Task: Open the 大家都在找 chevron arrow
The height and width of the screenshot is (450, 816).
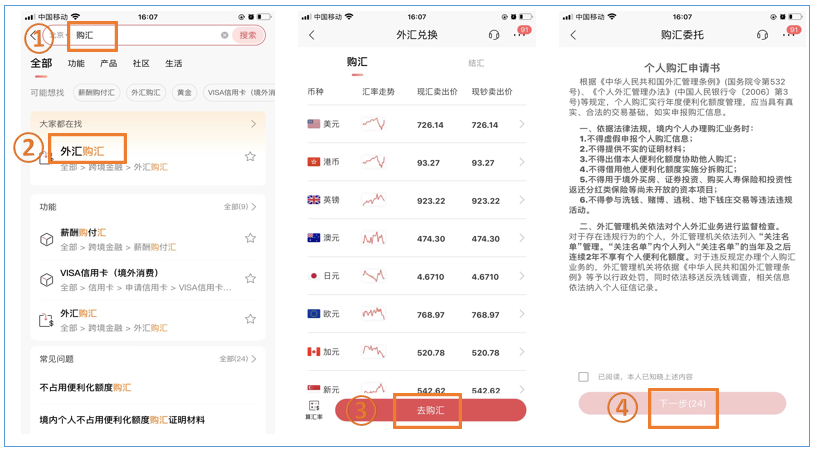Action: coord(253,124)
